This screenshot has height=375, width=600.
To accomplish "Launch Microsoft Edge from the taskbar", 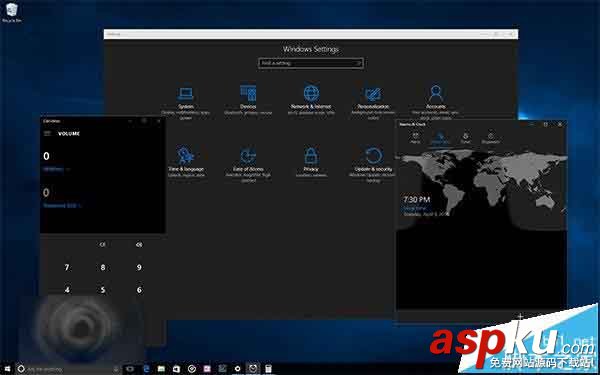I will pos(146,369).
